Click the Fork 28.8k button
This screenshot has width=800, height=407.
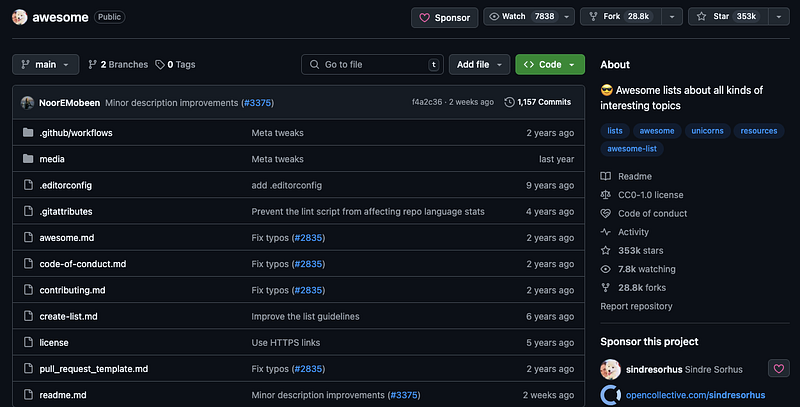click(621, 16)
